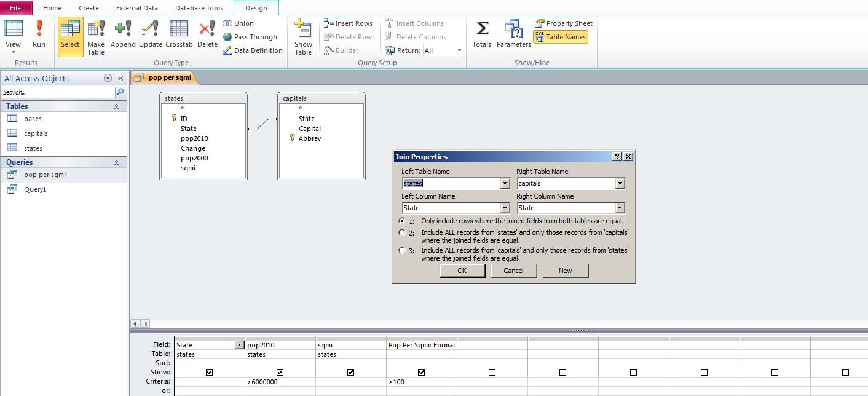The width and height of the screenshot is (868, 396).
Task: Open the Field dropdown for State column
Action: coord(240,345)
